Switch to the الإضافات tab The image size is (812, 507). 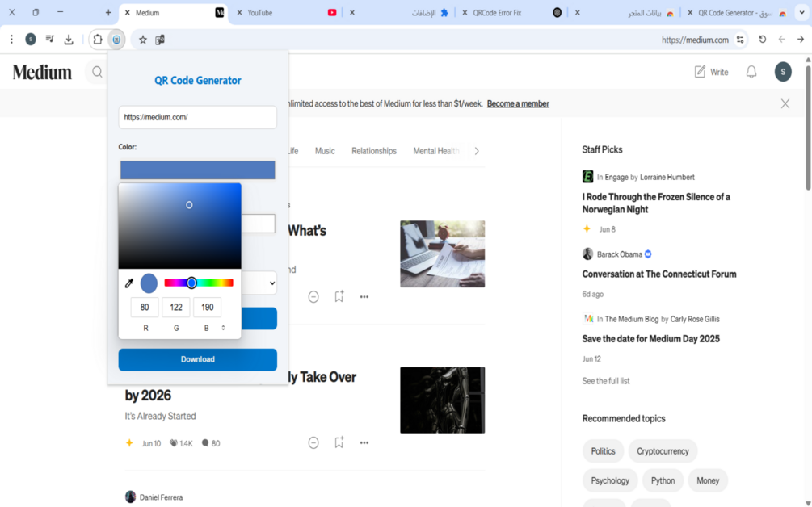(x=399, y=12)
